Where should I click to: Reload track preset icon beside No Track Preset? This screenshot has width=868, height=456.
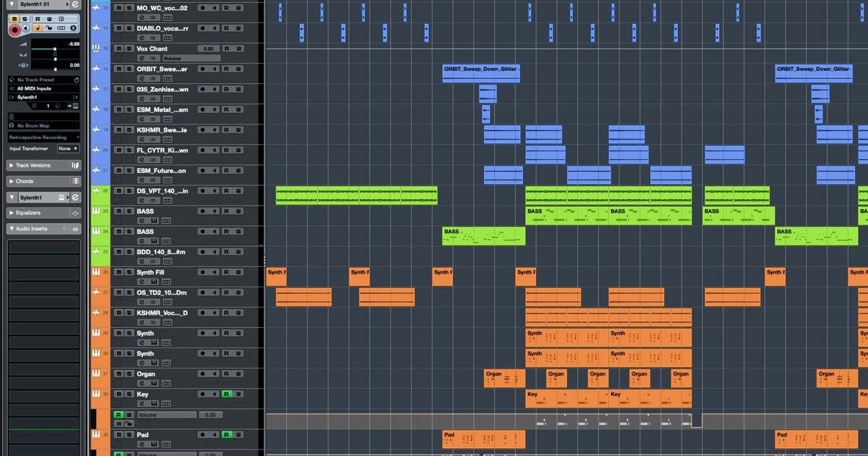pyautogui.click(x=75, y=80)
